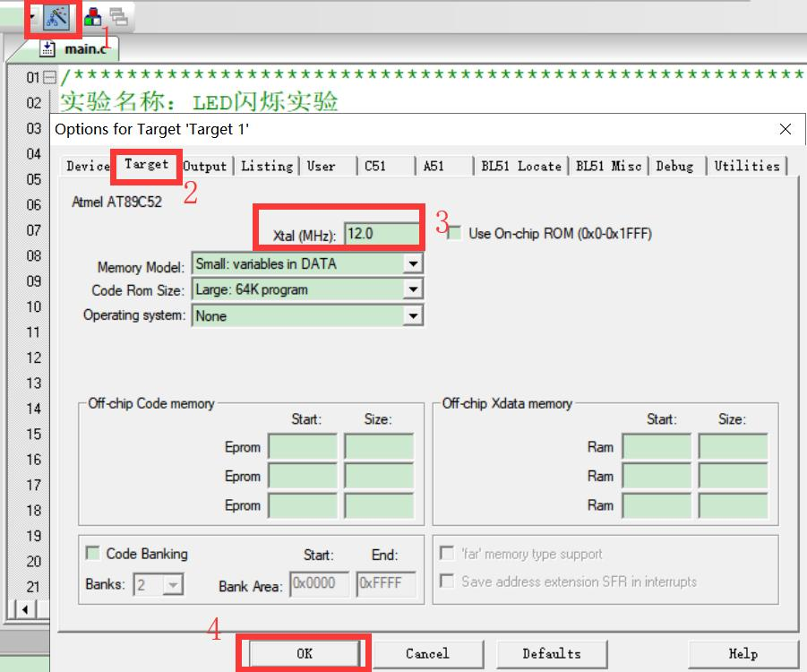Click second Ram Start field
Viewport: 807px width, 672px height.
pyautogui.click(x=657, y=476)
